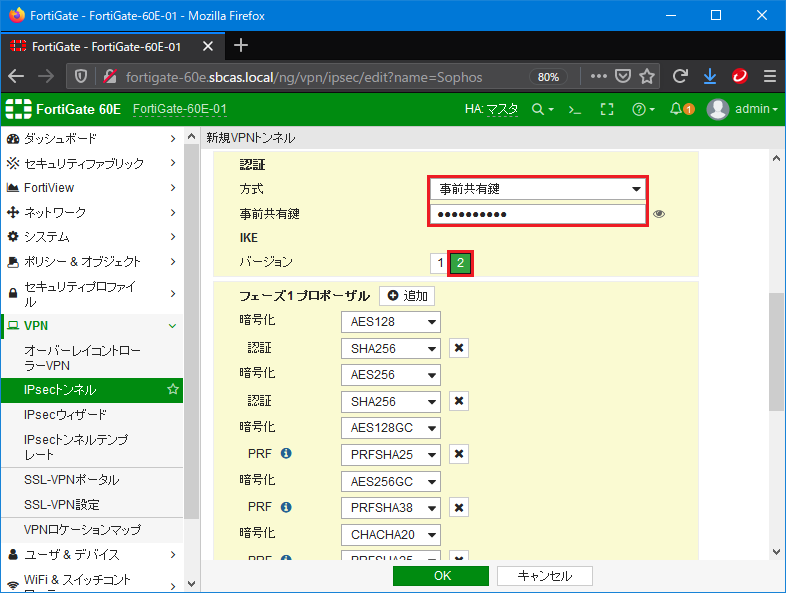The width and height of the screenshot is (786, 593).
Task: Click the admin user avatar
Action: (718, 109)
